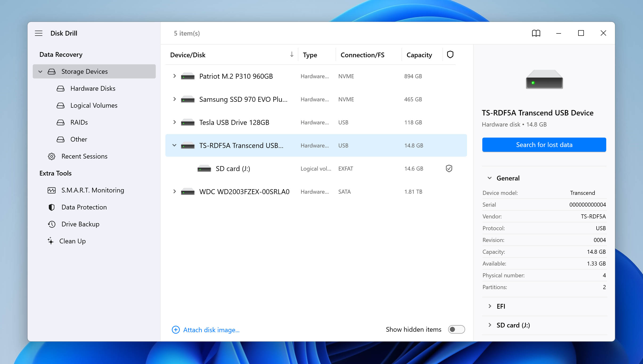Expand the EFI partition section
Viewport: 643px width, 364px height.
(490, 306)
